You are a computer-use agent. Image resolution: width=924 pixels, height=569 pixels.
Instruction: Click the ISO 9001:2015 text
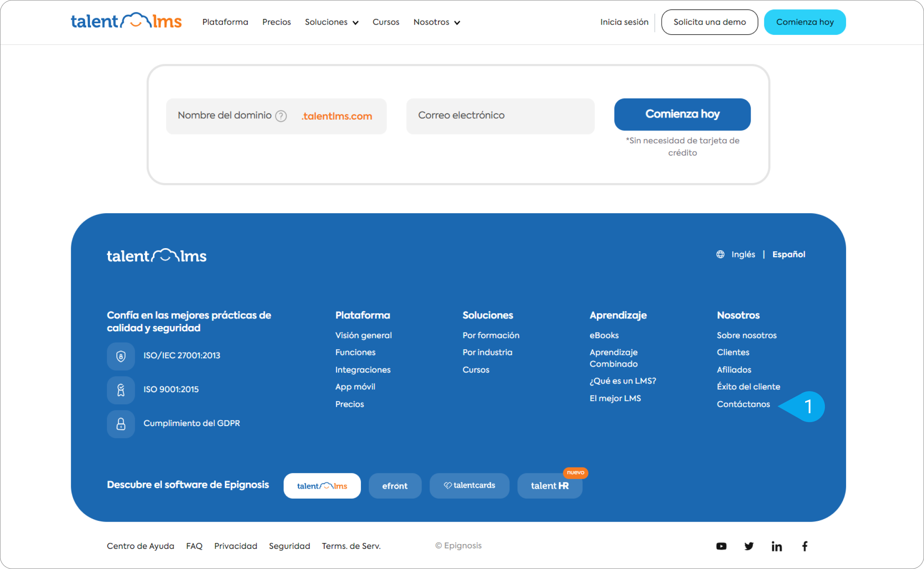pyautogui.click(x=171, y=389)
